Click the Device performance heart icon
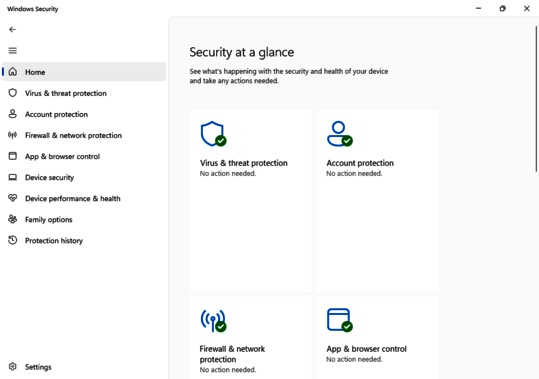Viewport: 539px width, 379px height. click(13, 198)
